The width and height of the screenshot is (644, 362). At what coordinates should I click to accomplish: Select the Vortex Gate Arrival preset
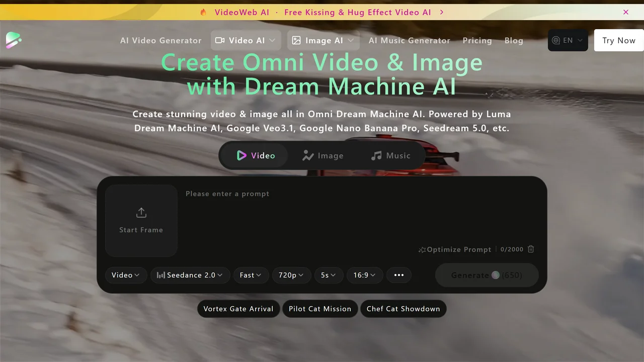[x=238, y=309]
